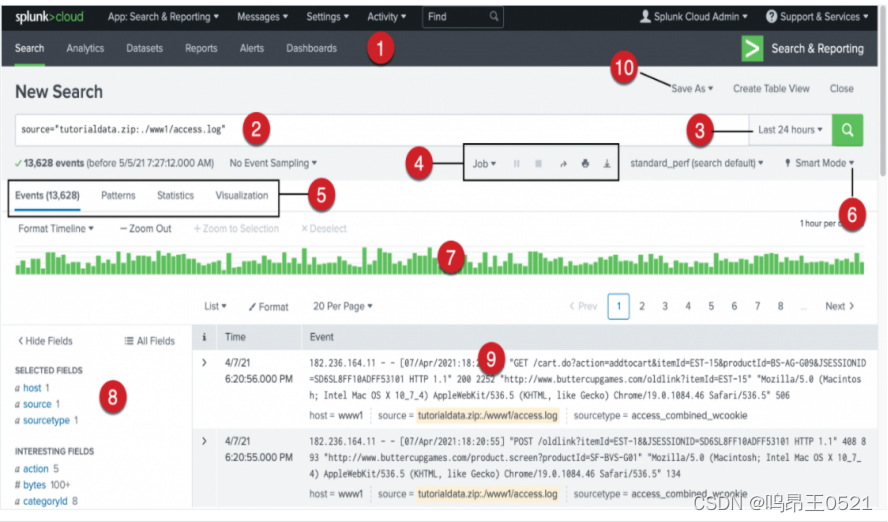
Task: Go to the Reports tab
Action: pyautogui.click(x=201, y=49)
